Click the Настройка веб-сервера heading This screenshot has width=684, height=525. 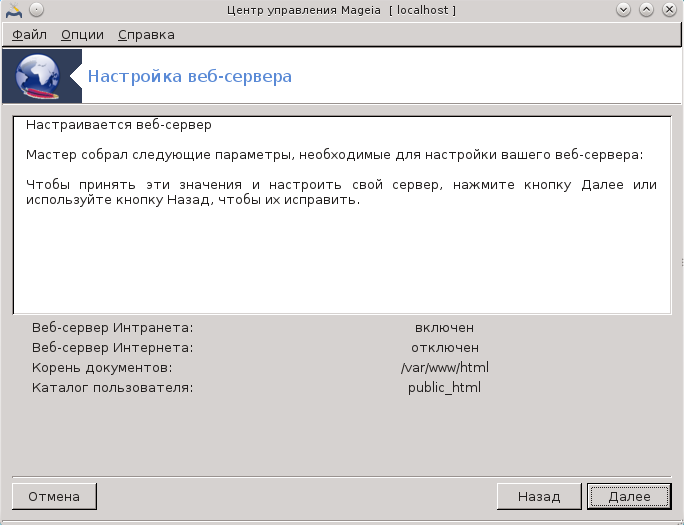tap(190, 76)
